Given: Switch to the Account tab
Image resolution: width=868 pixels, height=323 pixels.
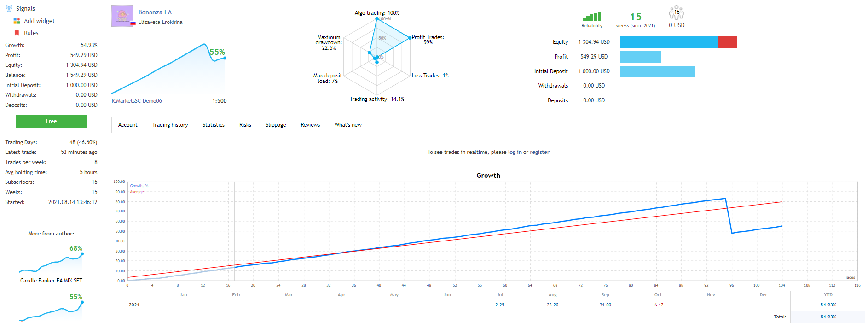Looking at the screenshot, I should click(x=127, y=125).
